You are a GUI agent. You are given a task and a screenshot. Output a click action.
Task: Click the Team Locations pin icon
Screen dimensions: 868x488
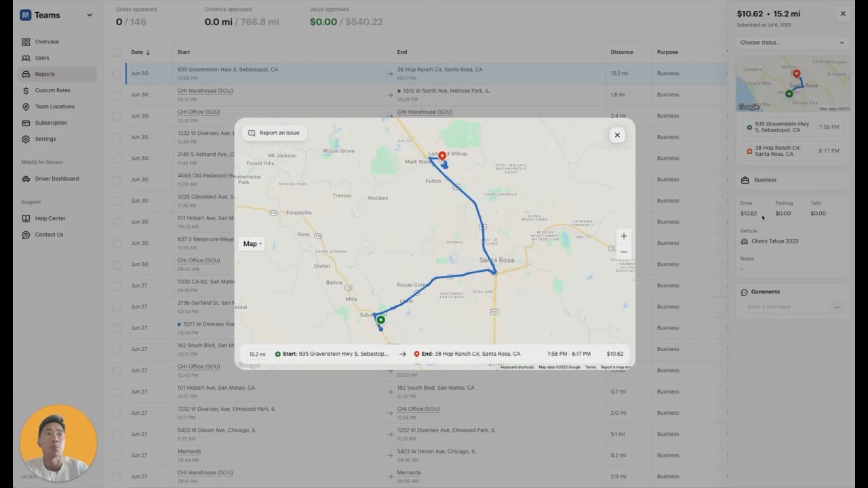pos(26,106)
